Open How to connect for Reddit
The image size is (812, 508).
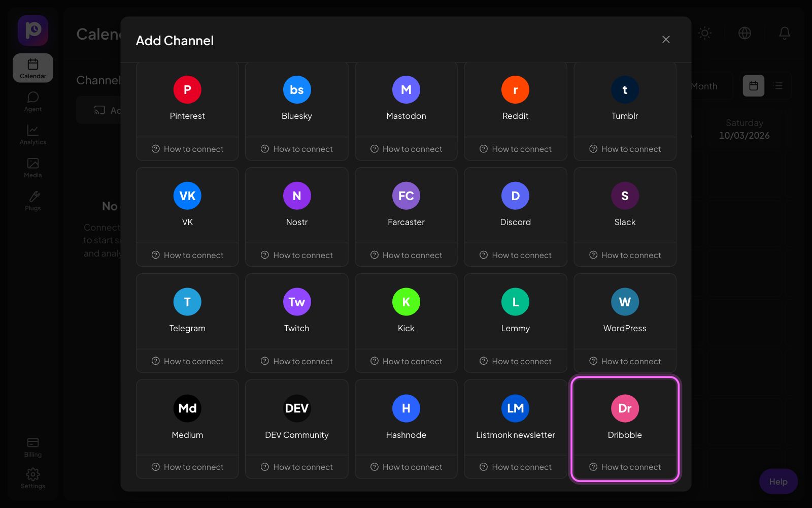[x=515, y=149]
